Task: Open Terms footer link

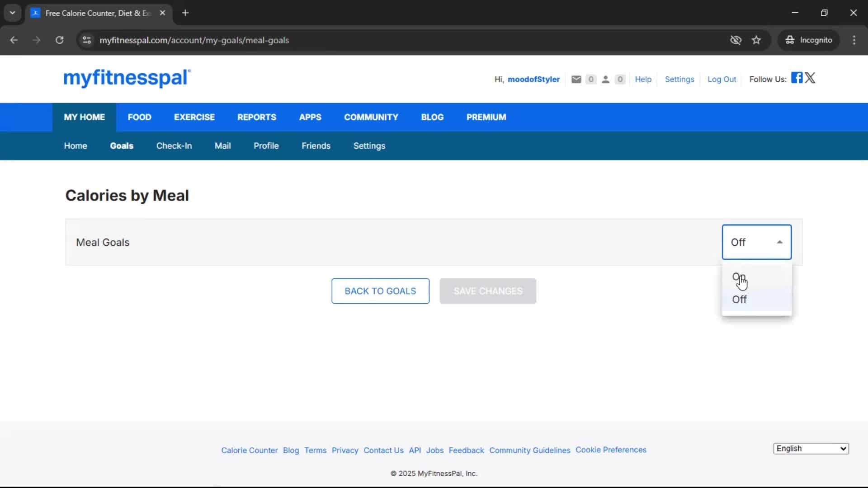Action: tap(315, 450)
